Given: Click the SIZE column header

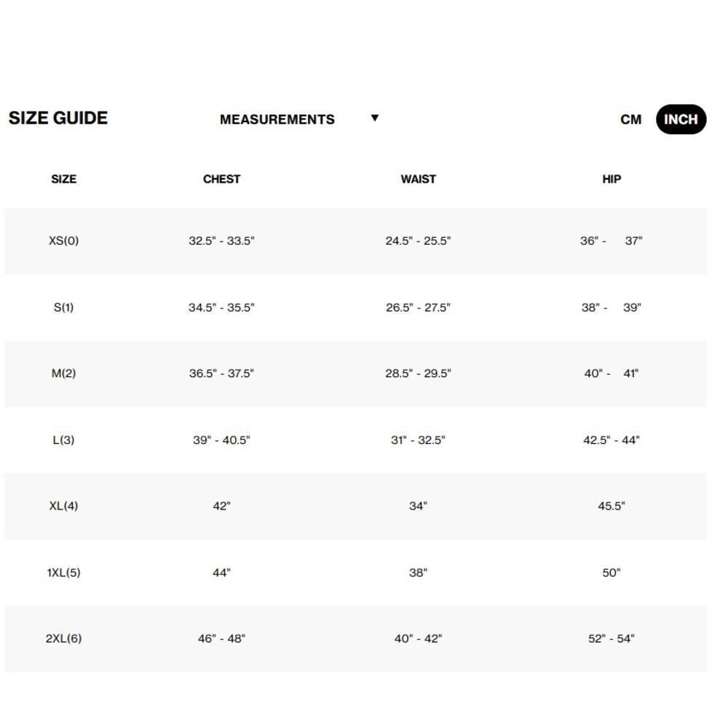Looking at the screenshot, I should point(63,179).
